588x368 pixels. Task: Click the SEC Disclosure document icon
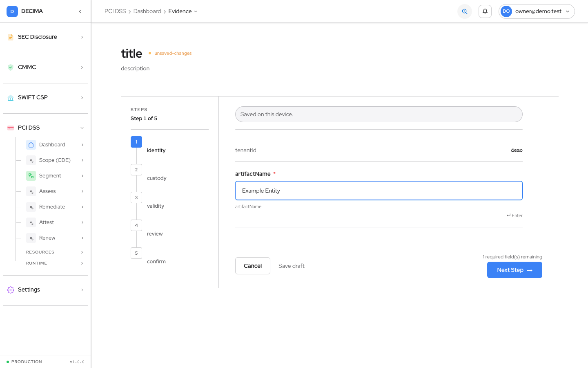(x=11, y=37)
